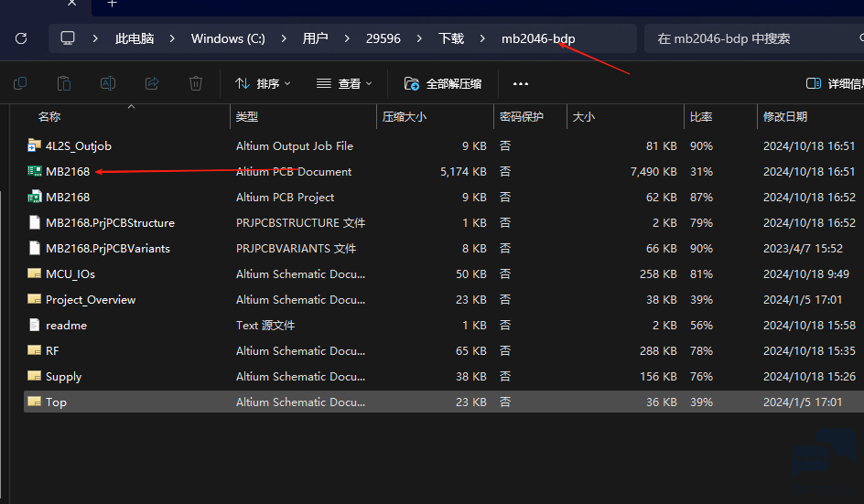
Task: Navigate to 用户 breadcrumb
Action: coord(315,38)
